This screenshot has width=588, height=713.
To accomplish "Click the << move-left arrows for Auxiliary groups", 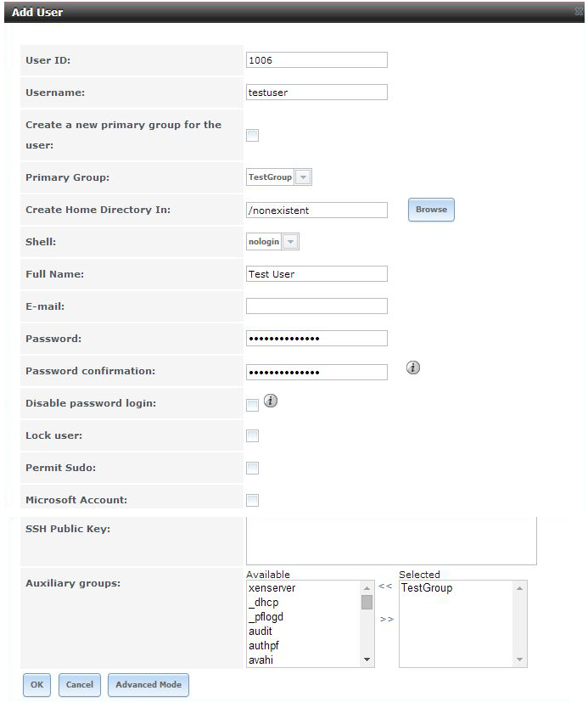I will pyautogui.click(x=385, y=587).
